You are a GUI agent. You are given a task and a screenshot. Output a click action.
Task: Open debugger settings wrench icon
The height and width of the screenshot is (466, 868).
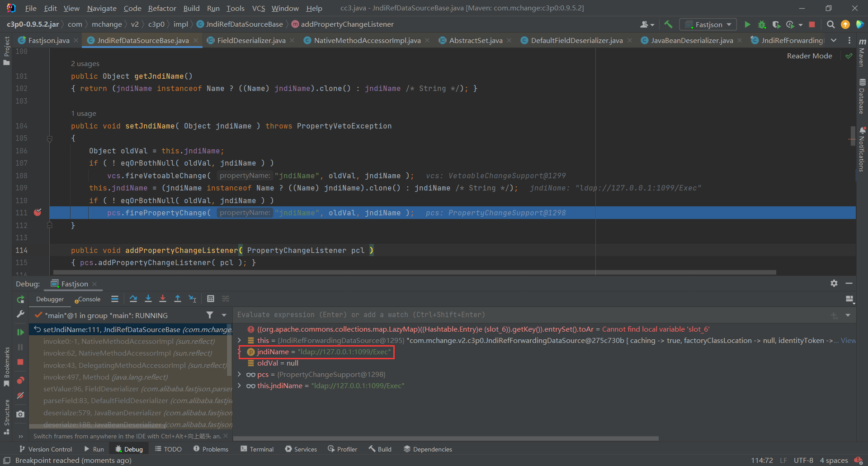[x=20, y=314]
